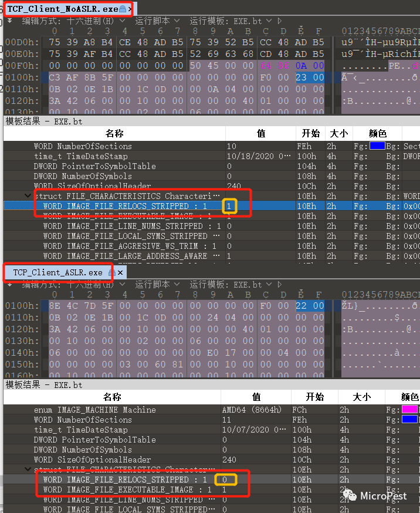The image size is (420, 513).
Task: Click highlighted byte 22 in ASLR hex row 0100h
Action: pyautogui.click(x=301, y=306)
